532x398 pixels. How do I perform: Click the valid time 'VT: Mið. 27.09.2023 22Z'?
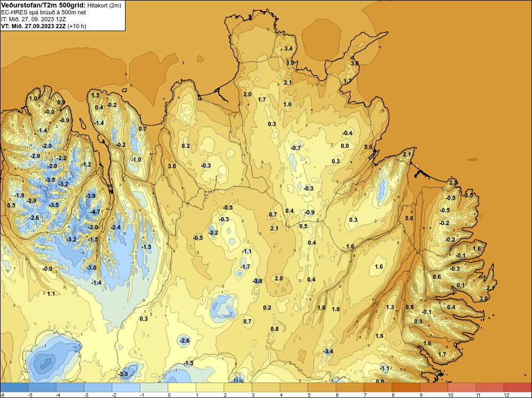[x=33, y=26]
